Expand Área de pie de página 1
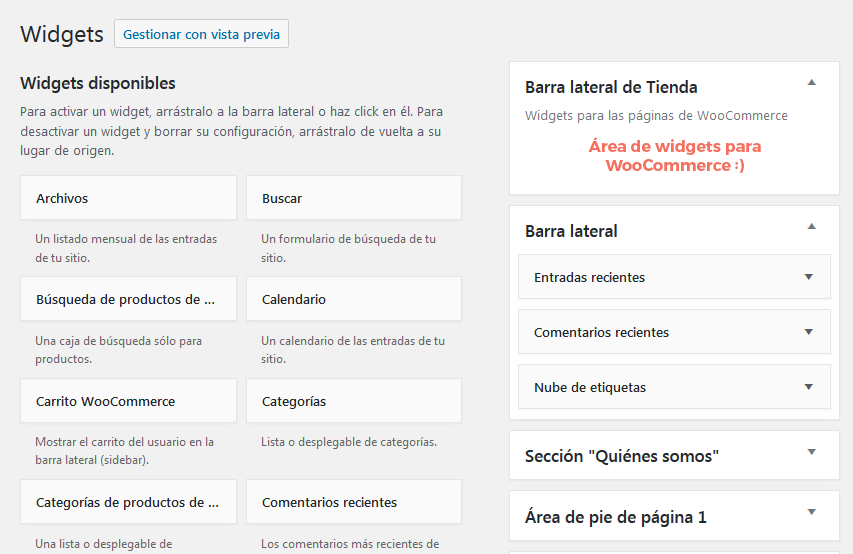The width and height of the screenshot is (853, 554). tap(812, 513)
